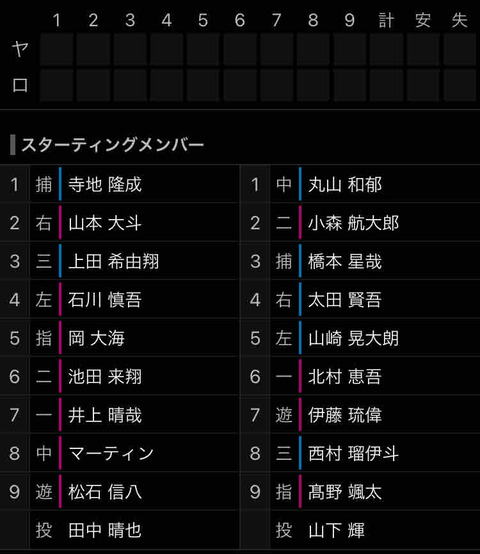Select designated hitter 岡 大海
Screen dimensions: 480x554
click(120, 338)
